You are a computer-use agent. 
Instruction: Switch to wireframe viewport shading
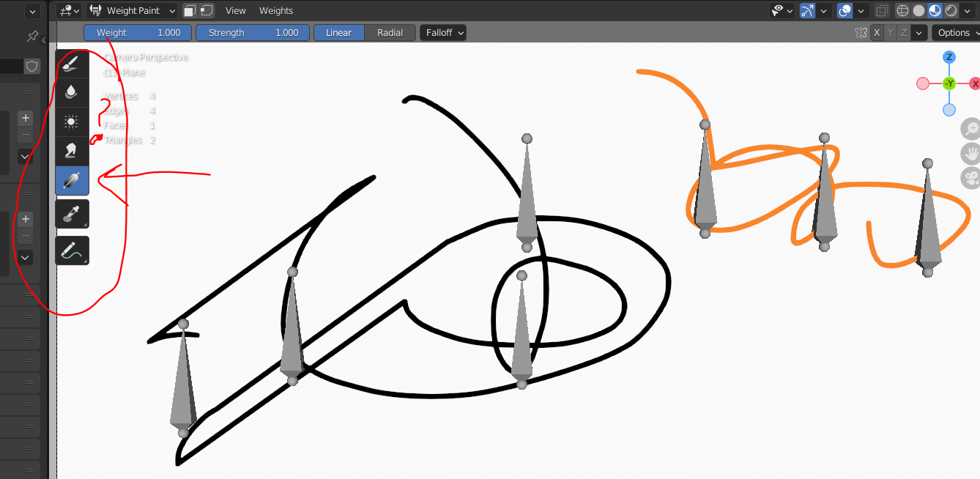tap(902, 11)
